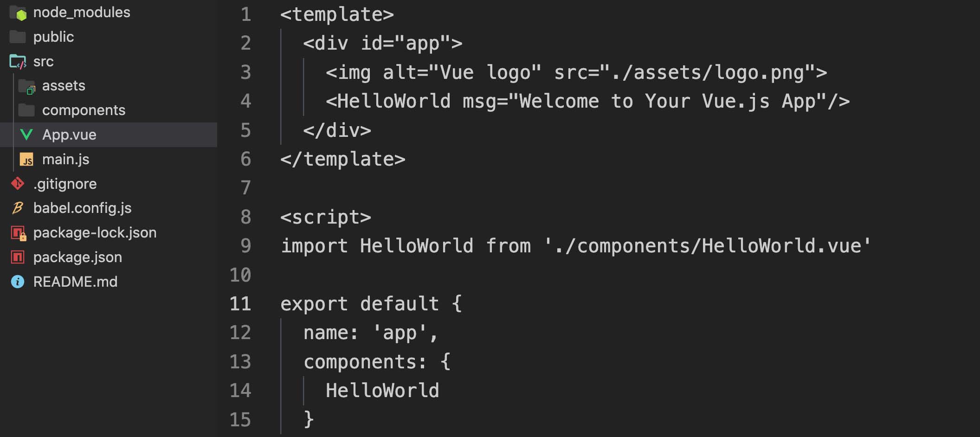Click the locked npm icon for package-lock.json
Viewport: 980px width, 437px height.
tap(18, 232)
